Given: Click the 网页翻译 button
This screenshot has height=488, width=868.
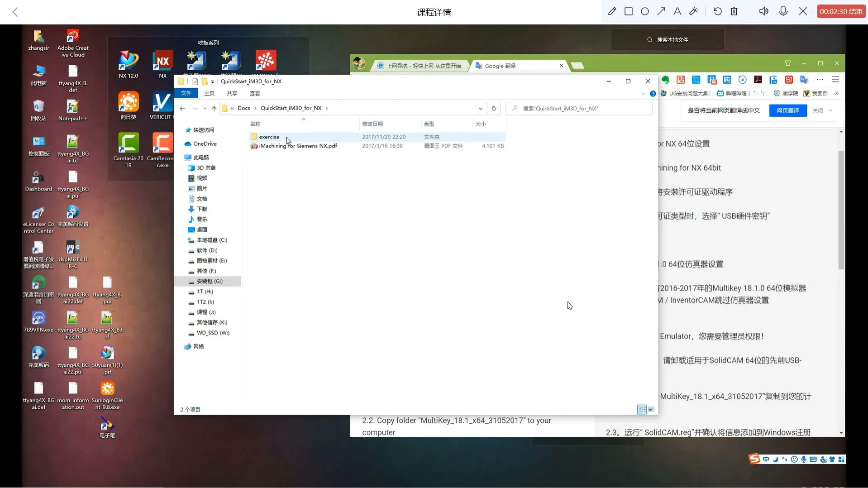Looking at the screenshot, I should pyautogui.click(x=787, y=110).
